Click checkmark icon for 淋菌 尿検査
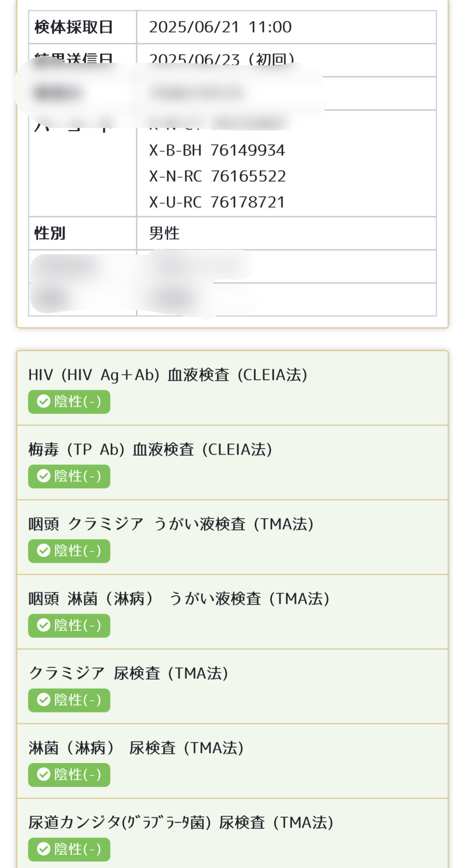Image resolution: width=465 pixels, height=868 pixels. point(44,774)
